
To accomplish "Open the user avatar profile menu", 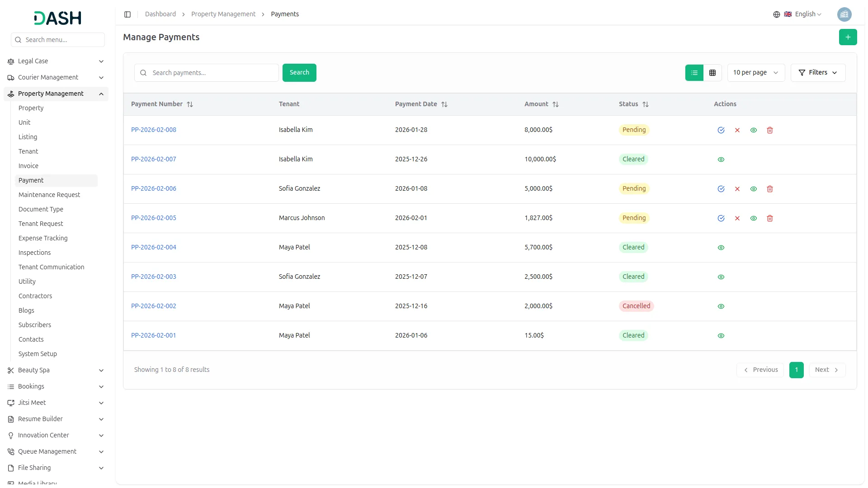I will pos(844,14).
